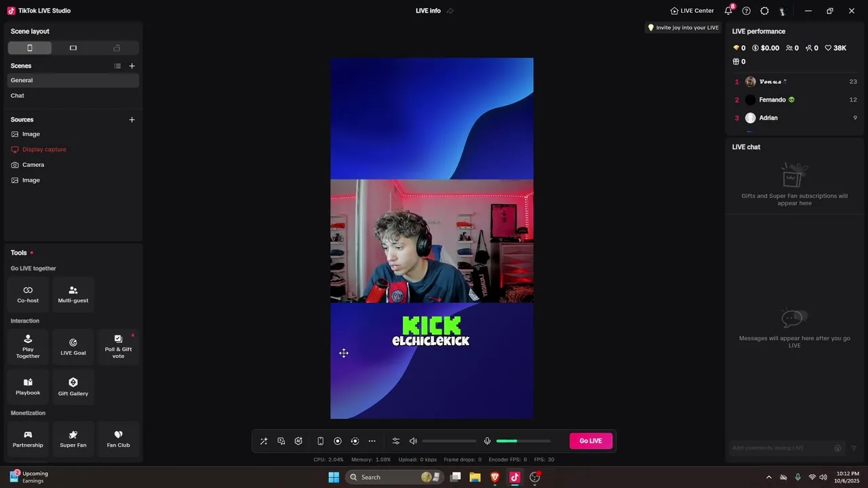Open the Multi-guest tool
Viewport: 868px width, 488px height.
pyautogui.click(x=73, y=294)
